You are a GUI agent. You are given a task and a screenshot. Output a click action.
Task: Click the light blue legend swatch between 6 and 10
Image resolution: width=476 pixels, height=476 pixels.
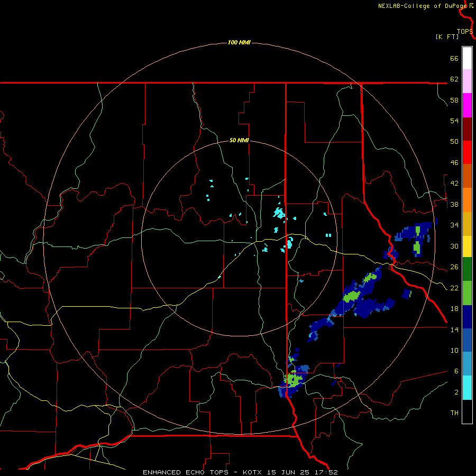pyautogui.click(x=467, y=364)
